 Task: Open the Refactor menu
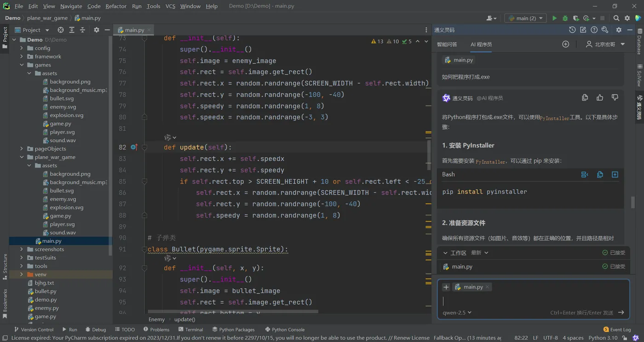click(x=116, y=6)
